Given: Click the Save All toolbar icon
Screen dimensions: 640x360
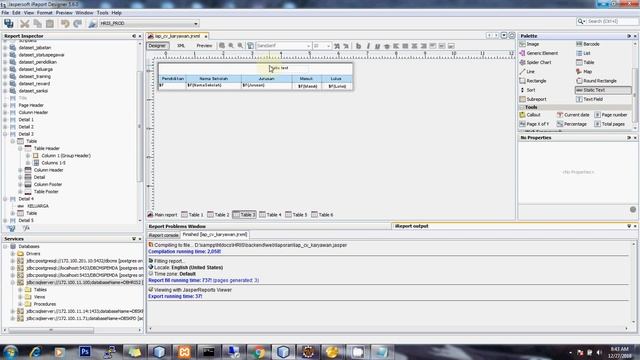Looking at the screenshot, I should pyautogui.click(x=9, y=23).
